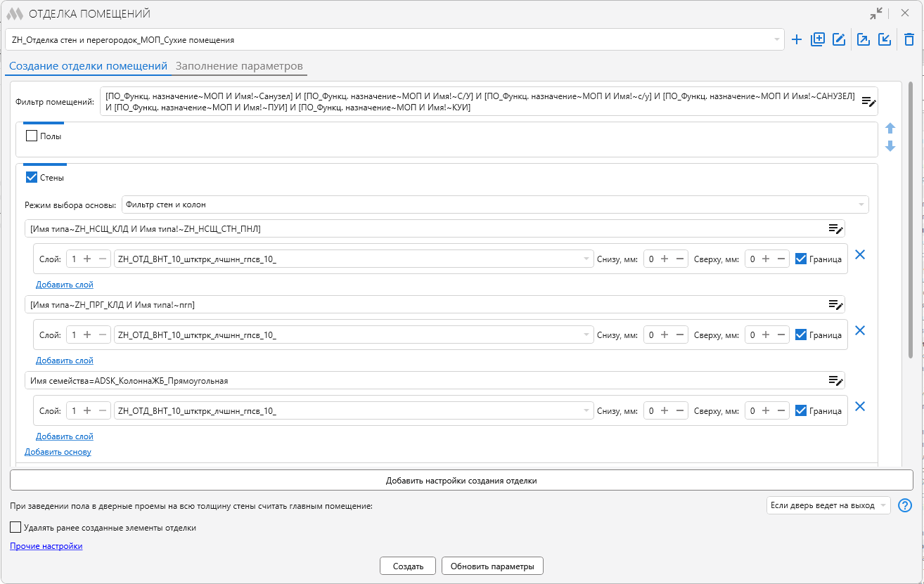Click the Создать button
The height and width of the screenshot is (584, 924).
pos(408,566)
